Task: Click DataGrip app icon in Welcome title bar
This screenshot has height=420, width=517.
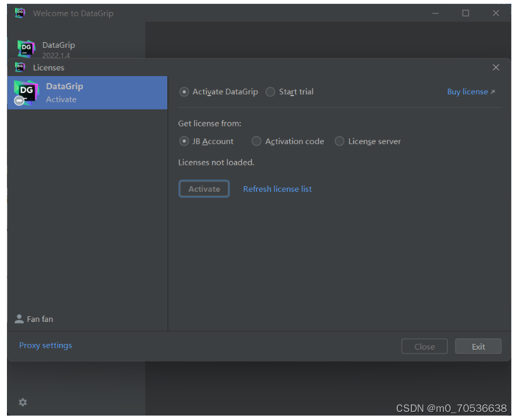Action: pyautogui.click(x=20, y=13)
